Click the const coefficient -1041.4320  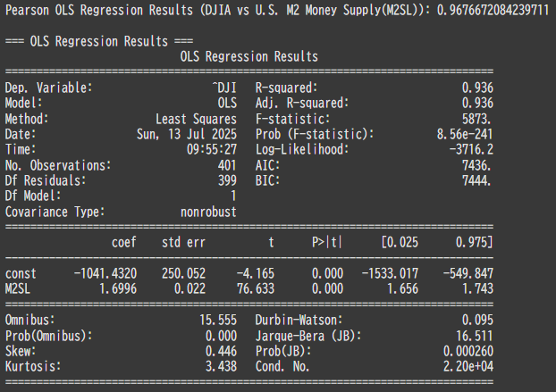pos(105,273)
